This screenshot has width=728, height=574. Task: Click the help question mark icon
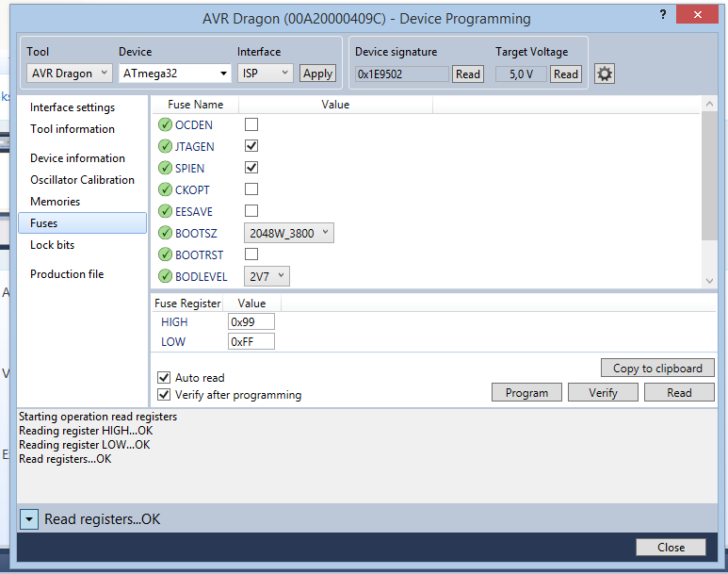[x=663, y=15]
